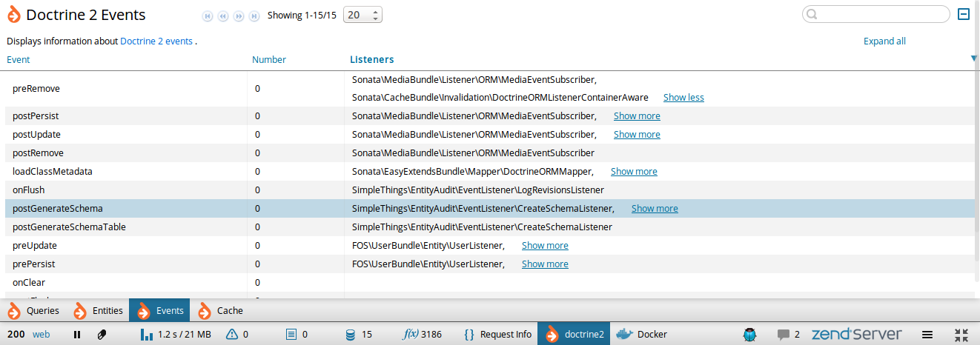
Task: Select the doctrine2 toolbar panel
Action: click(574, 334)
